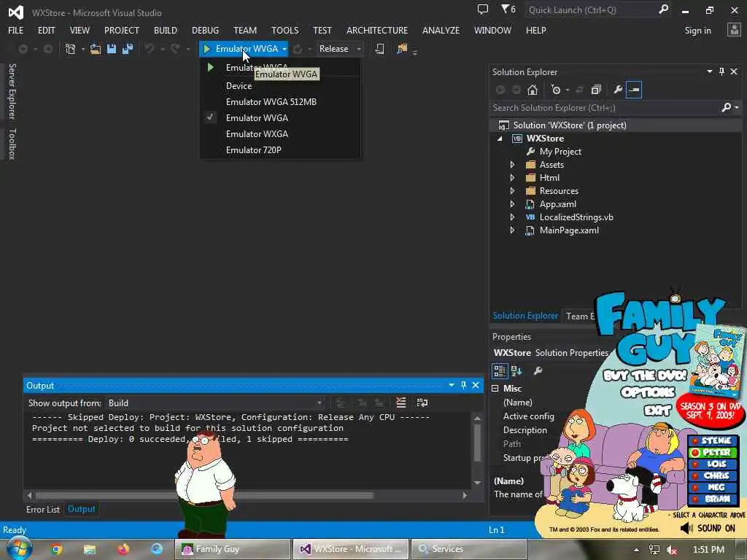Expand the Html folder
Screen dimensions: 747x560
point(512,178)
